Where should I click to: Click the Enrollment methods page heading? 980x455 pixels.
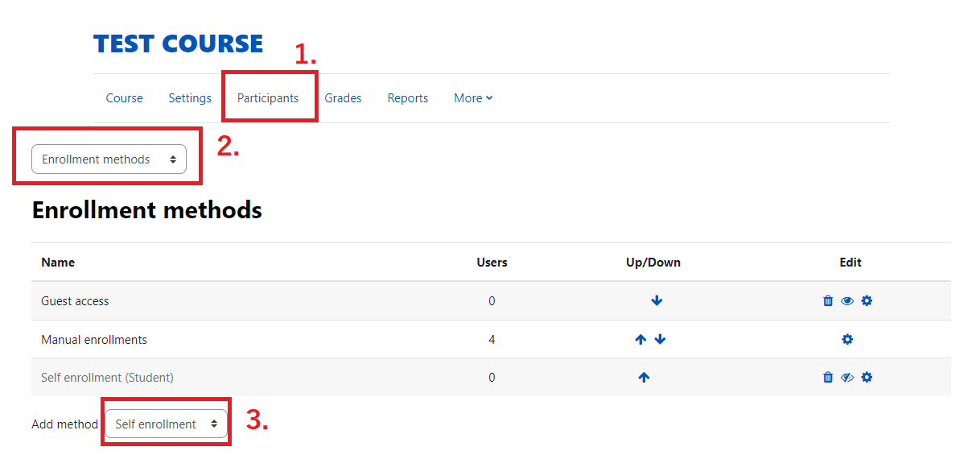(147, 210)
